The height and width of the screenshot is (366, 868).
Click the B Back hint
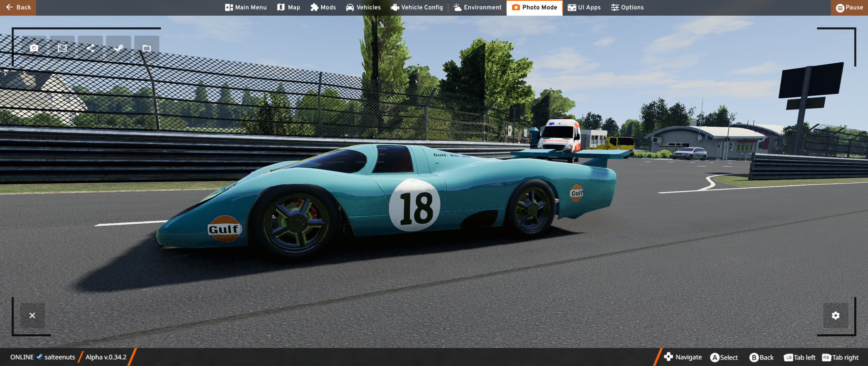762,358
